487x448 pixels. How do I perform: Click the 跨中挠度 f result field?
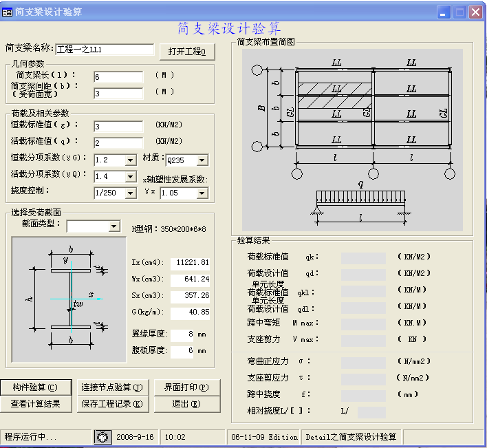[363, 396]
